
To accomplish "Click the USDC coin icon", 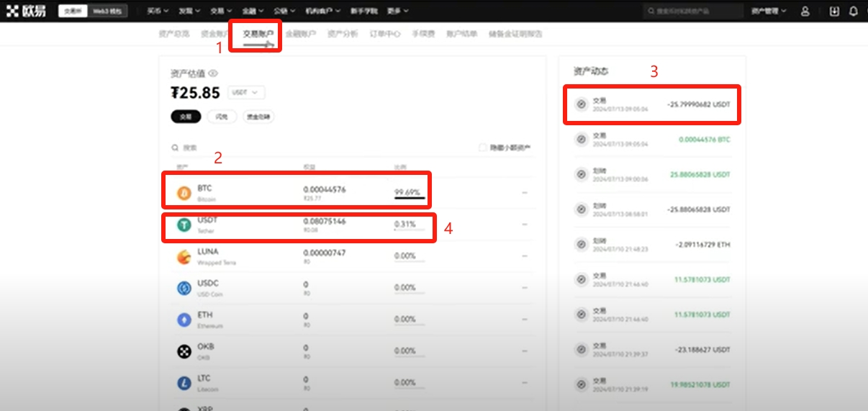I will [x=184, y=288].
